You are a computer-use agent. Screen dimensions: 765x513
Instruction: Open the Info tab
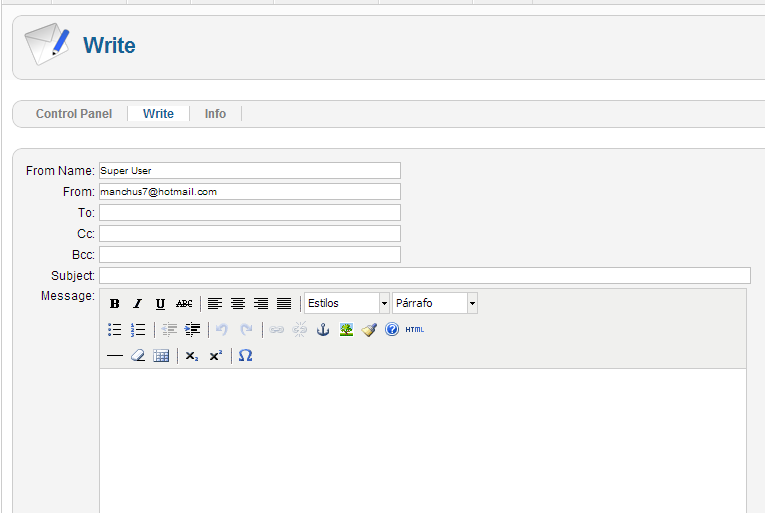point(215,114)
